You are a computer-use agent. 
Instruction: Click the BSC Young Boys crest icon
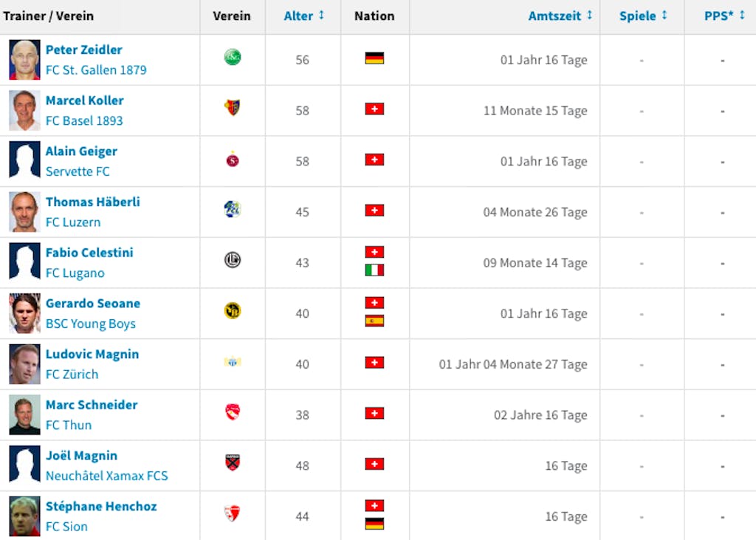tap(233, 311)
